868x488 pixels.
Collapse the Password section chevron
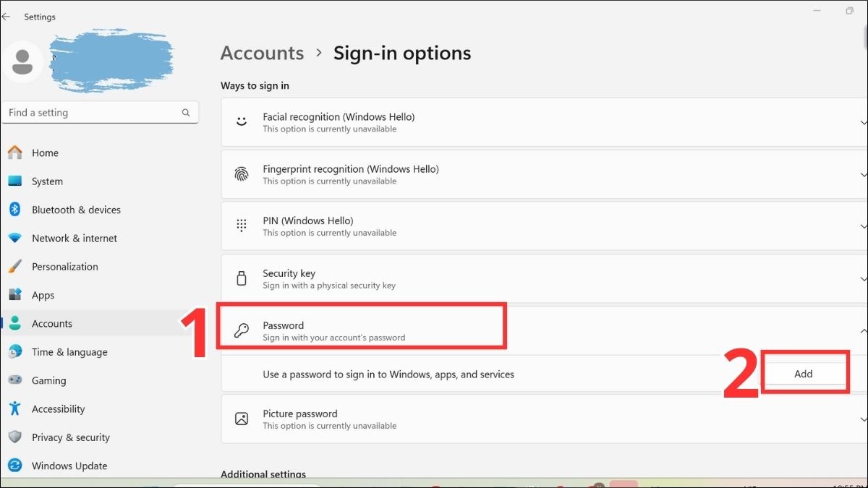click(x=863, y=331)
